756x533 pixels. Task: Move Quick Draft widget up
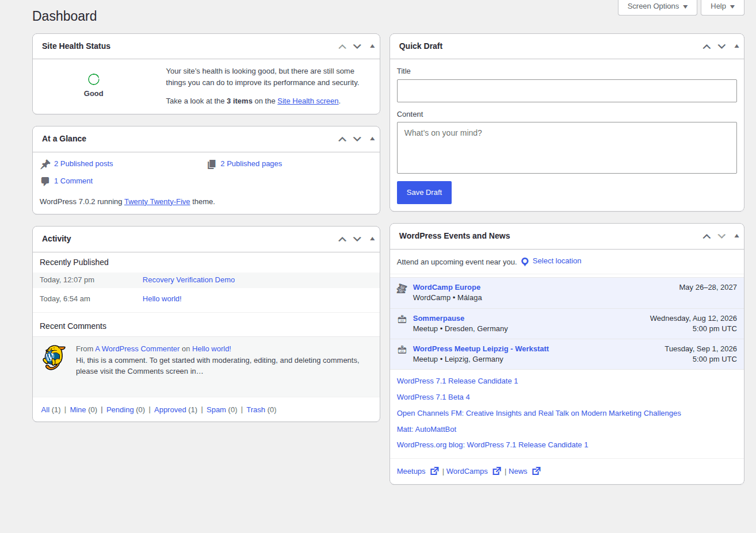coord(707,47)
